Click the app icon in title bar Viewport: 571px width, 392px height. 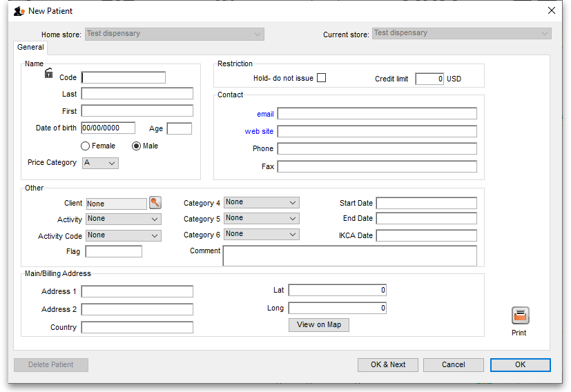point(19,11)
